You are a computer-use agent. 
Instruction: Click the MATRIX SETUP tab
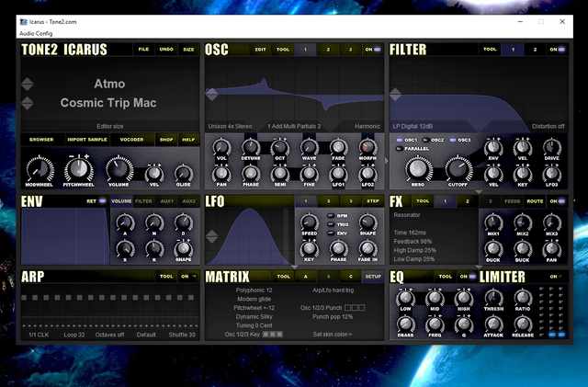[373, 277]
